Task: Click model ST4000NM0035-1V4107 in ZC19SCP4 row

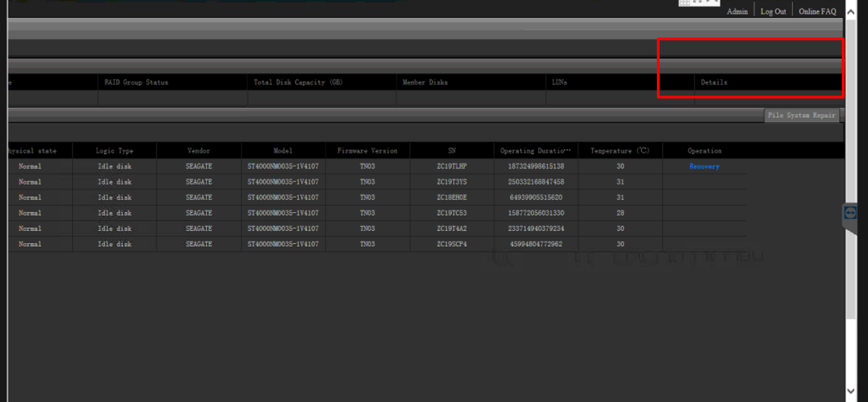Action: tap(283, 244)
